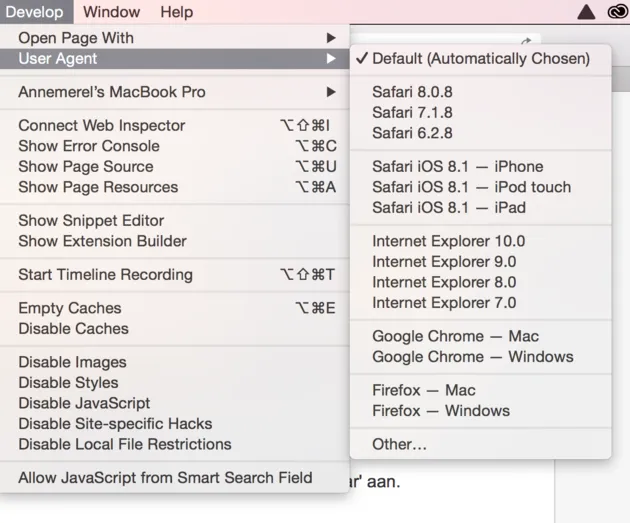Click the Creative Cloud menu bar icon
The image size is (630, 523).
(618, 12)
